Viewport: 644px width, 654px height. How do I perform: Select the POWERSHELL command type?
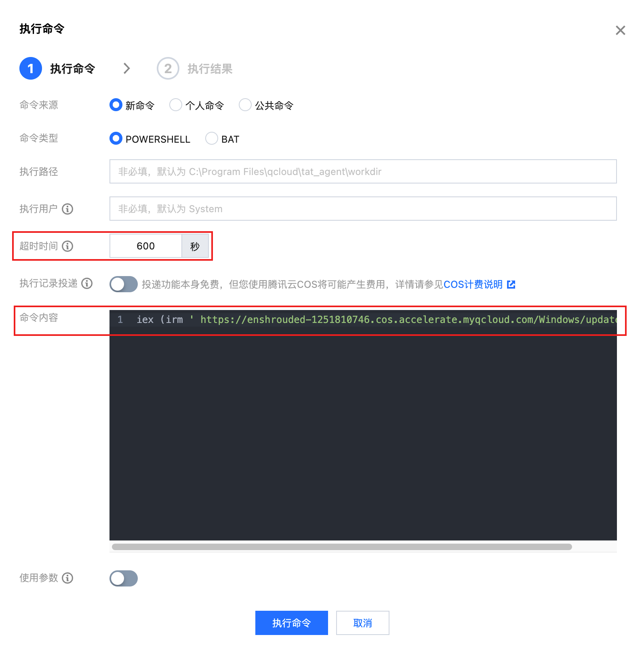tap(116, 139)
